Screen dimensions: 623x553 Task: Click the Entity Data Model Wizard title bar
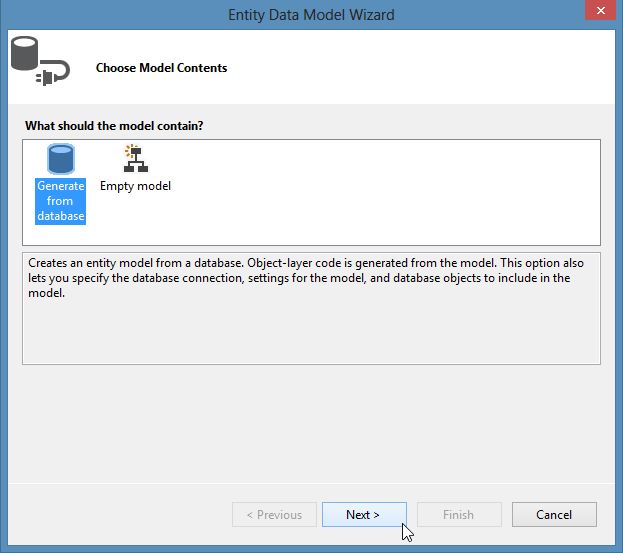(311, 15)
